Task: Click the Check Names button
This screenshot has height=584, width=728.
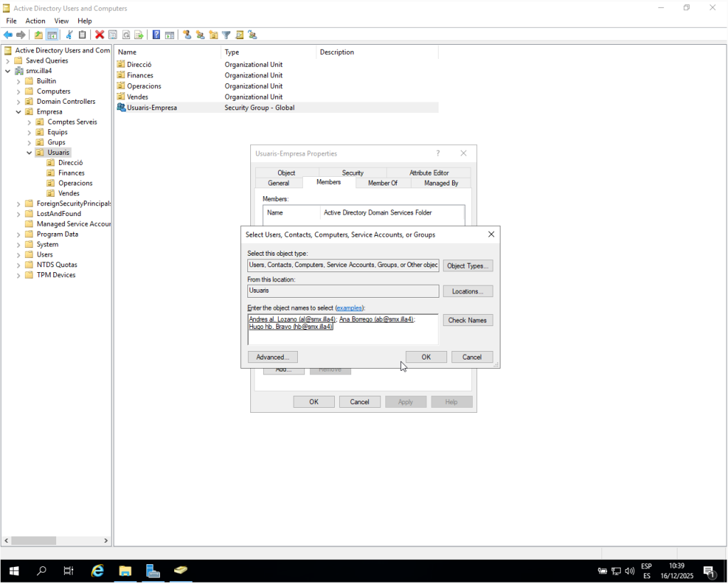Action: (x=467, y=320)
